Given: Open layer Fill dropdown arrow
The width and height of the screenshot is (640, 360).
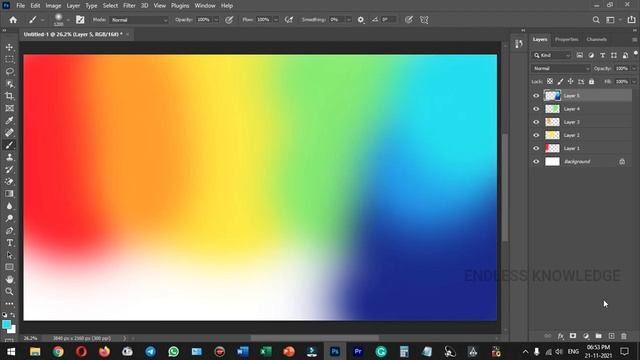Looking at the screenshot, I should 634,82.
